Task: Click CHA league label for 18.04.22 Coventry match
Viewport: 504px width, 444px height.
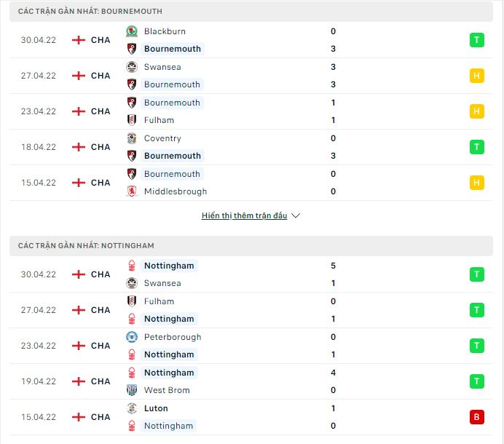Action: [101, 147]
